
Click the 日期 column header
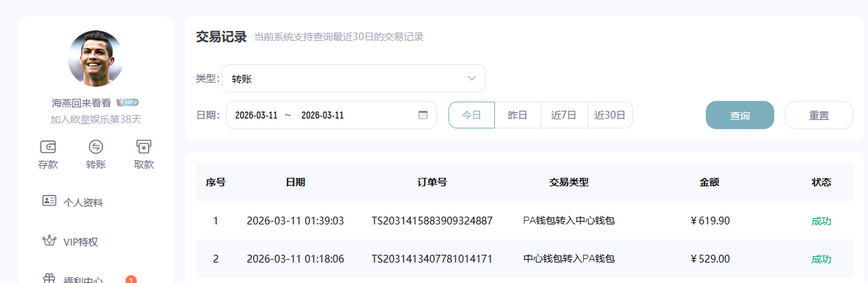[x=295, y=182]
